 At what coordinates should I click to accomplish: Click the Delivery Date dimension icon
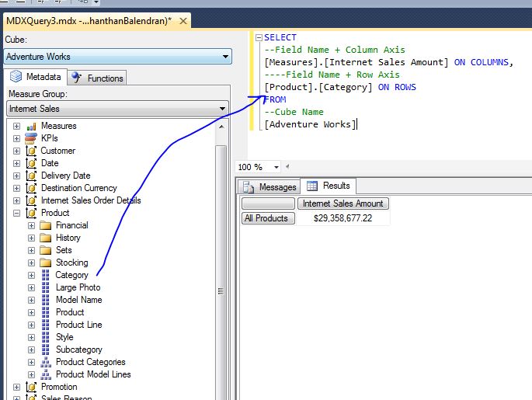[x=31, y=176]
